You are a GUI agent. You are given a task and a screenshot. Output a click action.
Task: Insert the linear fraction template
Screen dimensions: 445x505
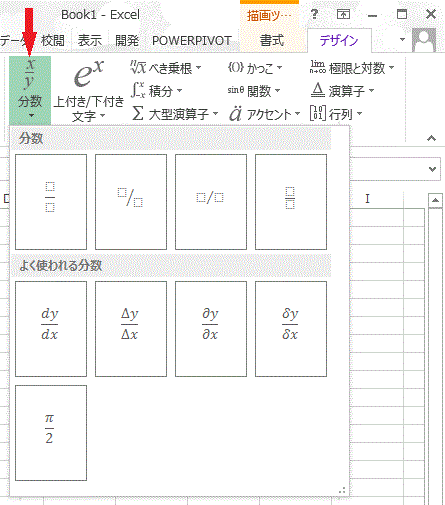pyautogui.click(x=211, y=202)
